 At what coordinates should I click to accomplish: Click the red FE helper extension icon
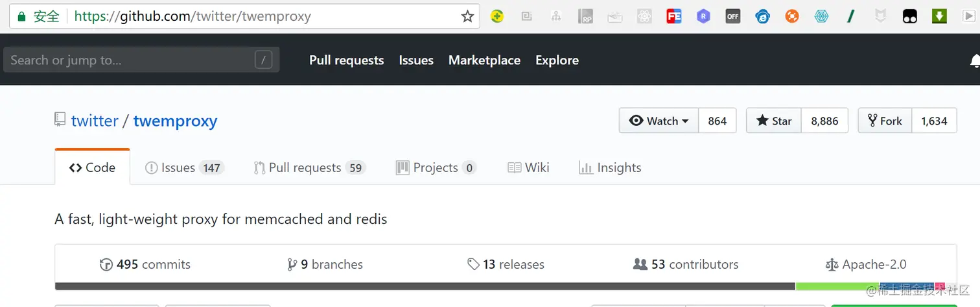click(674, 16)
